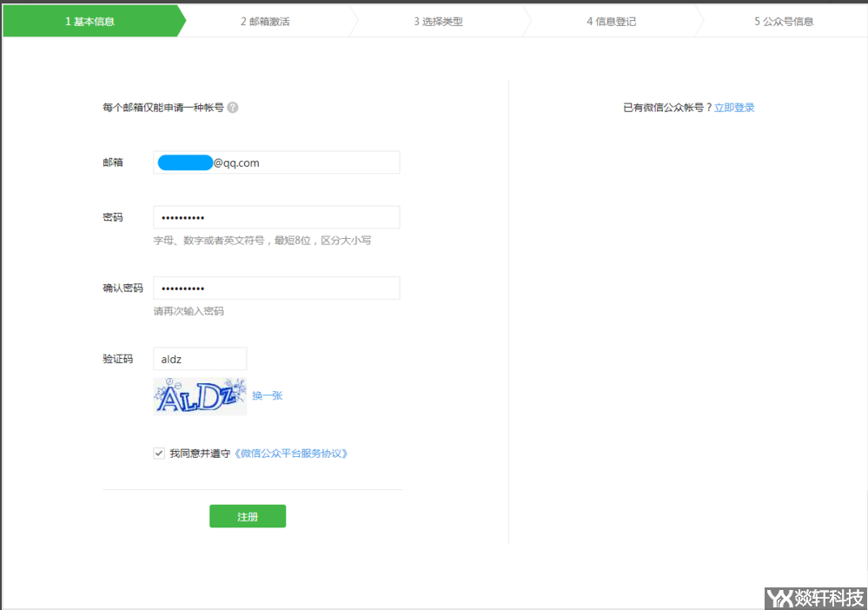Focus the 密码 password field
Viewport: 868px width, 610px height.
(276, 216)
